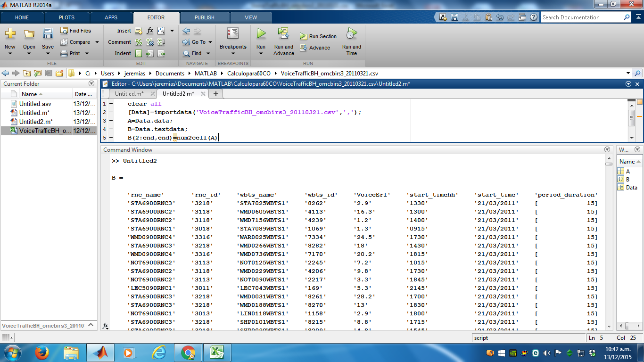The height and width of the screenshot is (362, 644).
Task: Switch to the PUBLISH tab
Action: (205, 17)
